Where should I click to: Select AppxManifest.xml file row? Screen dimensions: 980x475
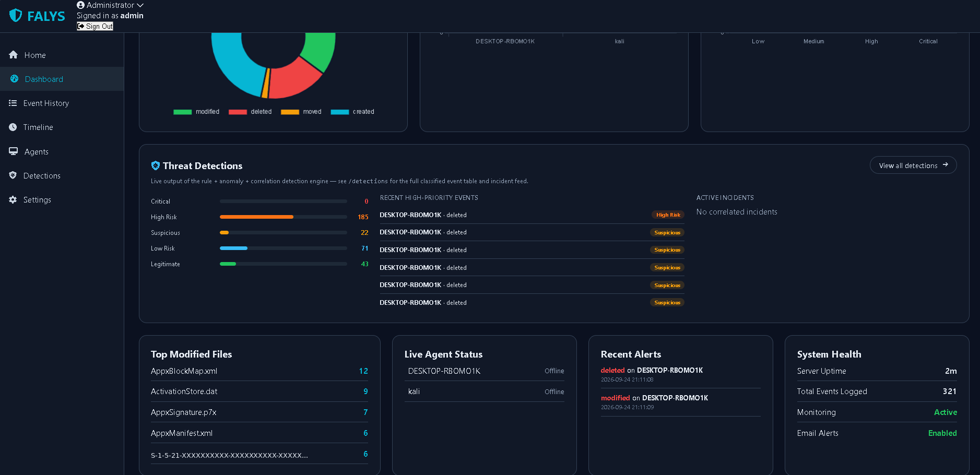(x=259, y=433)
